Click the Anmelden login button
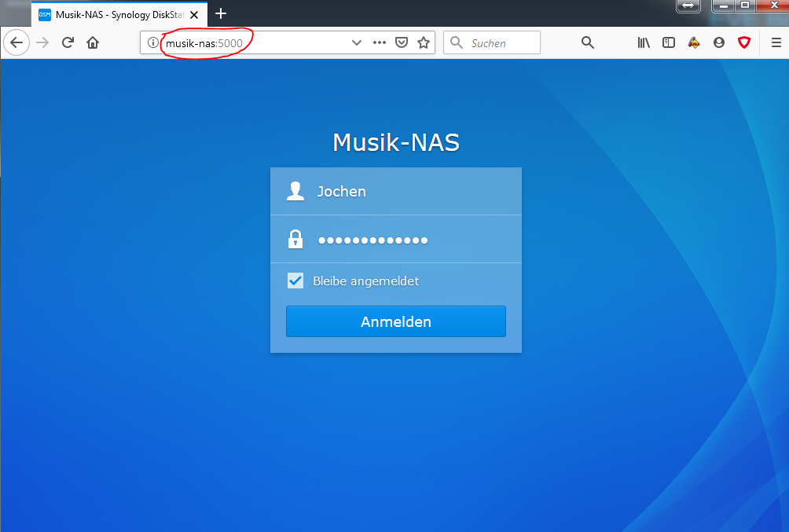 click(x=396, y=321)
